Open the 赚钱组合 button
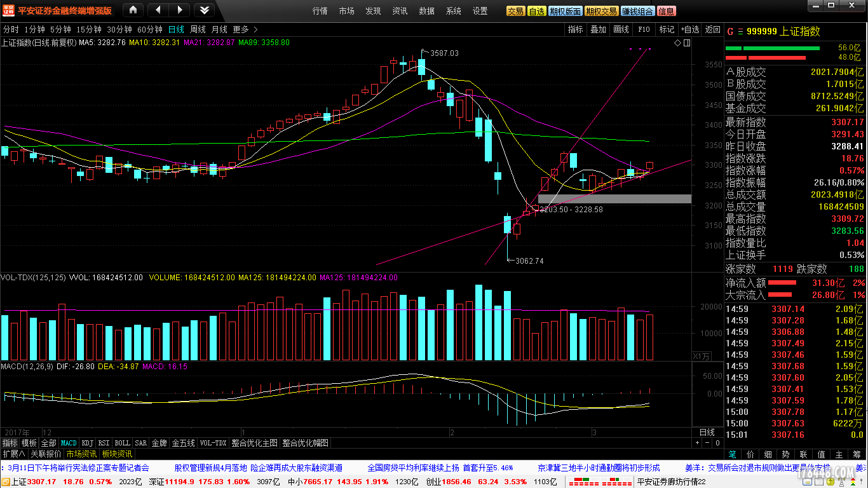Screen dimensions: 868x488 637,11
